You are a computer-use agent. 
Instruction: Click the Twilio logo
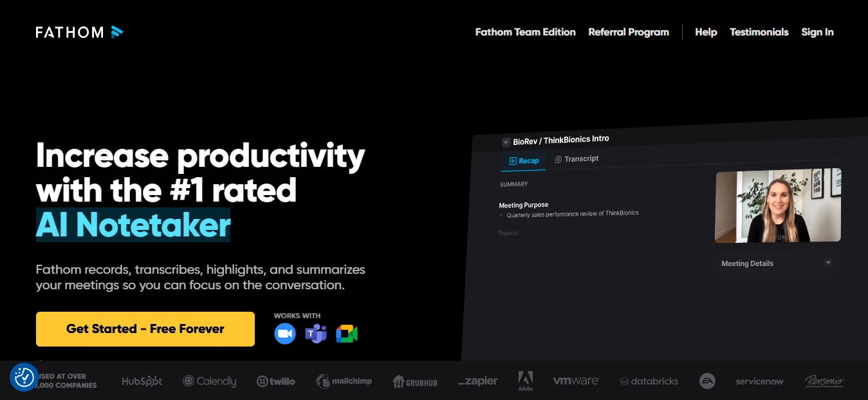coord(276,381)
